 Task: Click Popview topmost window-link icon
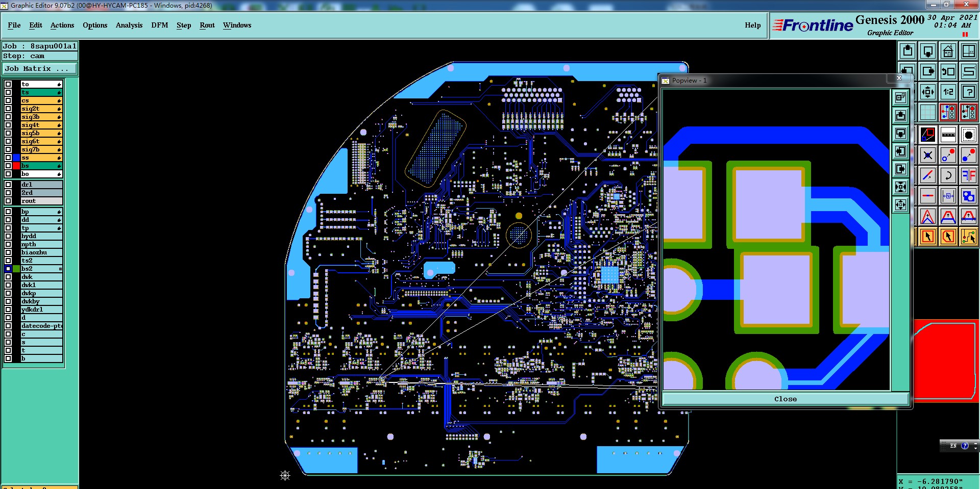click(x=901, y=97)
